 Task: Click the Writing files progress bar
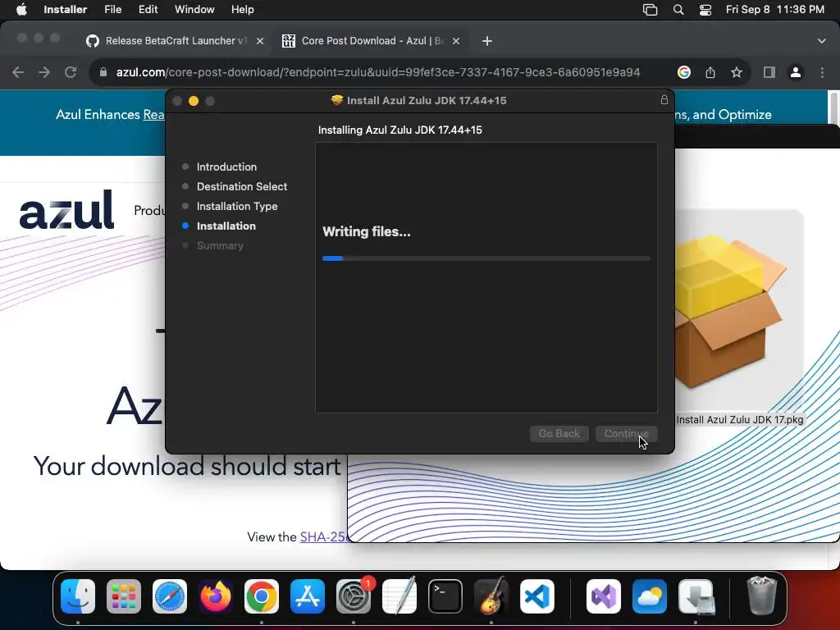pyautogui.click(x=486, y=258)
